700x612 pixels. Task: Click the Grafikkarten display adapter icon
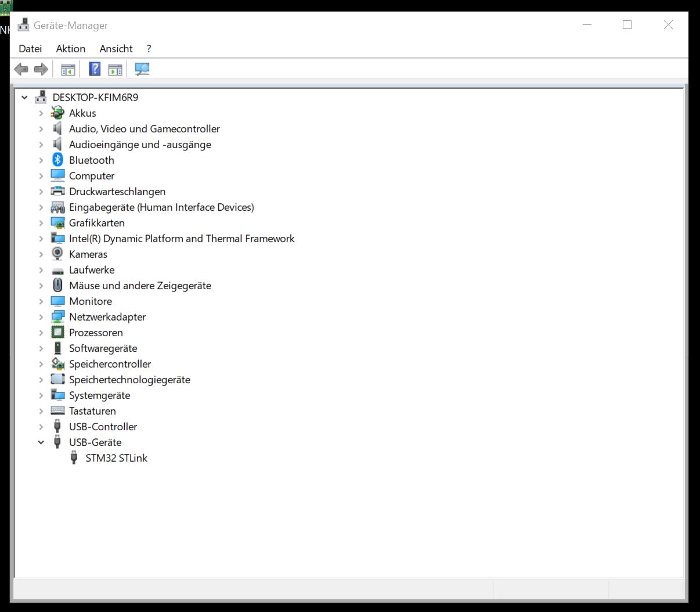57,223
